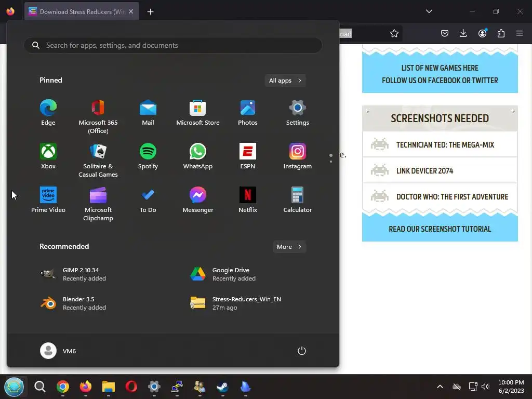The width and height of the screenshot is (532, 399).
Task: Launch Spotify
Action: coord(148,156)
